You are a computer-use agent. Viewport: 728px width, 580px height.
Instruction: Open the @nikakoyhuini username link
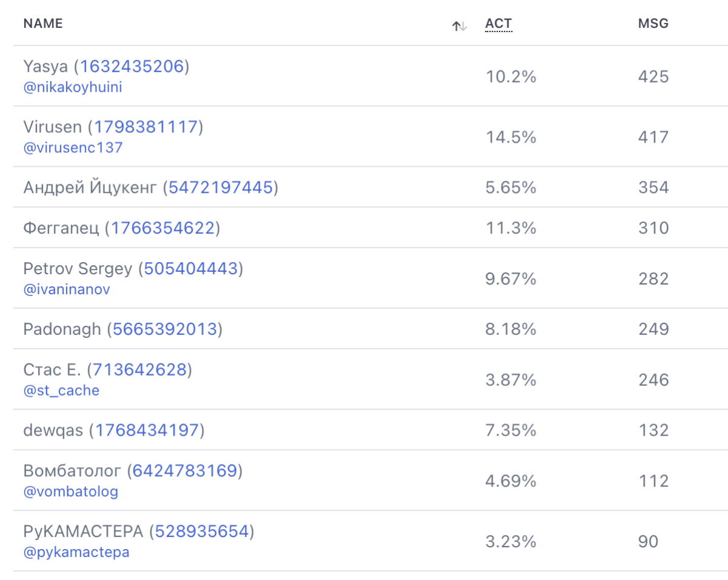[73, 87]
